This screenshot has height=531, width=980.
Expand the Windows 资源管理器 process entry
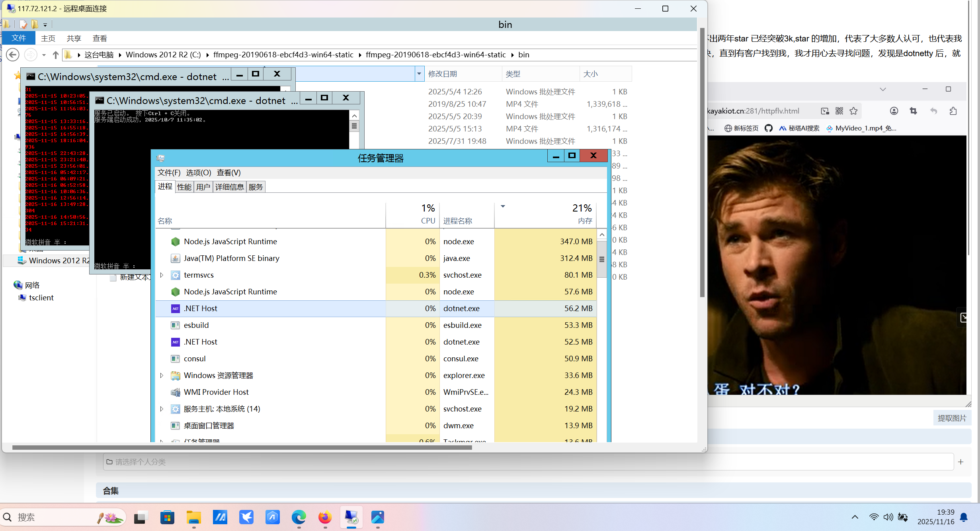click(162, 375)
